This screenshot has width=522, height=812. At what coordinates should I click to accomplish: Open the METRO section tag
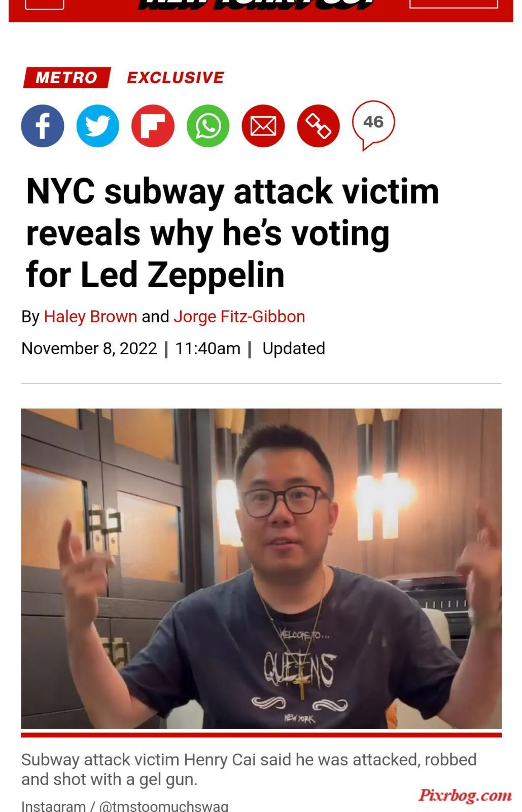tap(66, 77)
